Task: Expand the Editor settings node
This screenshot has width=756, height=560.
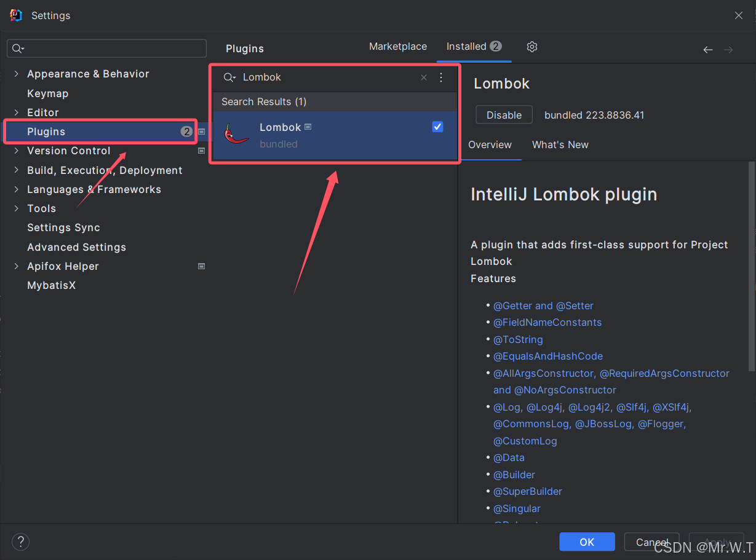Action: 16,112
